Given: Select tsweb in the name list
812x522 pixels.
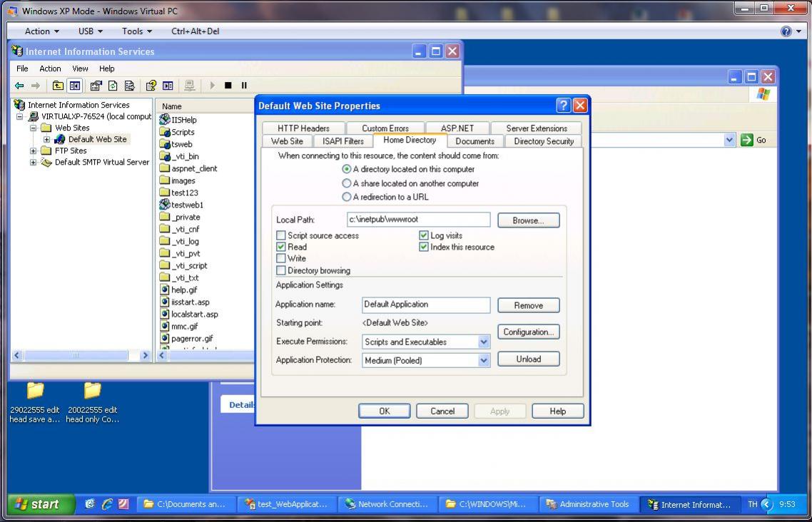Looking at the screenshot, I should [176, 144].
